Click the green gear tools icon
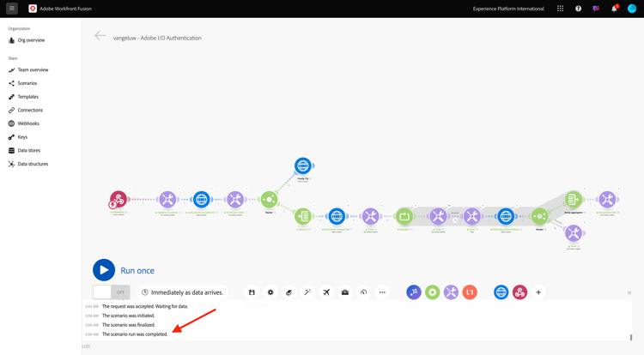This screenshot has height=355, width=644. point(432,292)
